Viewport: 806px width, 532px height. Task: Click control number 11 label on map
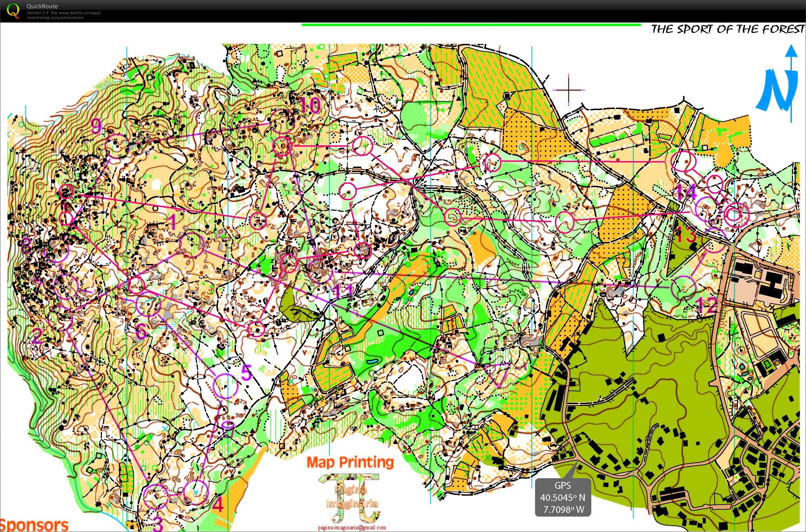click(x=344, y=292)
